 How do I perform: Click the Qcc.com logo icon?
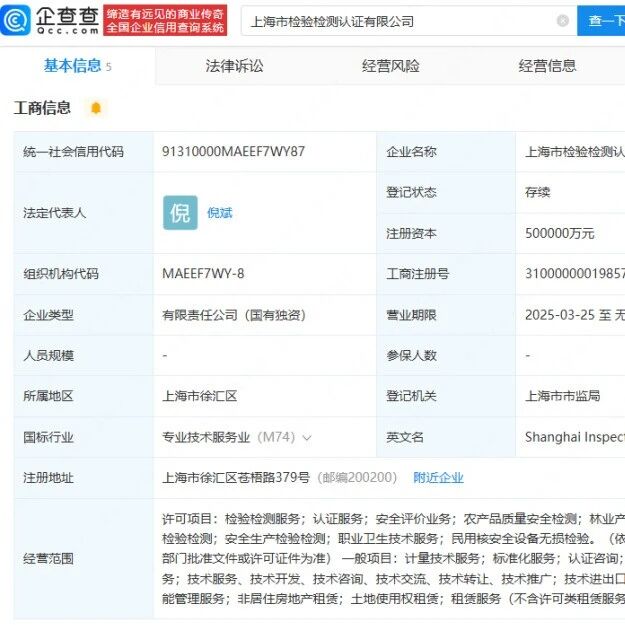[16, 20]
